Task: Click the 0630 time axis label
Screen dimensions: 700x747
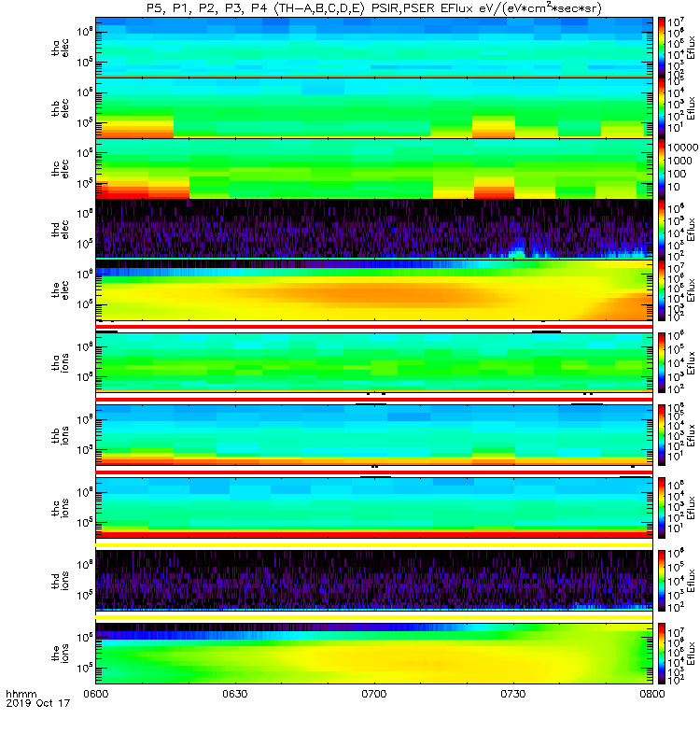Action: 235,694
